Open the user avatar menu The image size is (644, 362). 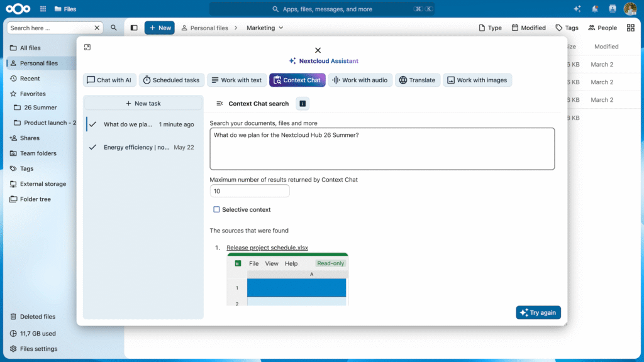click(630, 9)
